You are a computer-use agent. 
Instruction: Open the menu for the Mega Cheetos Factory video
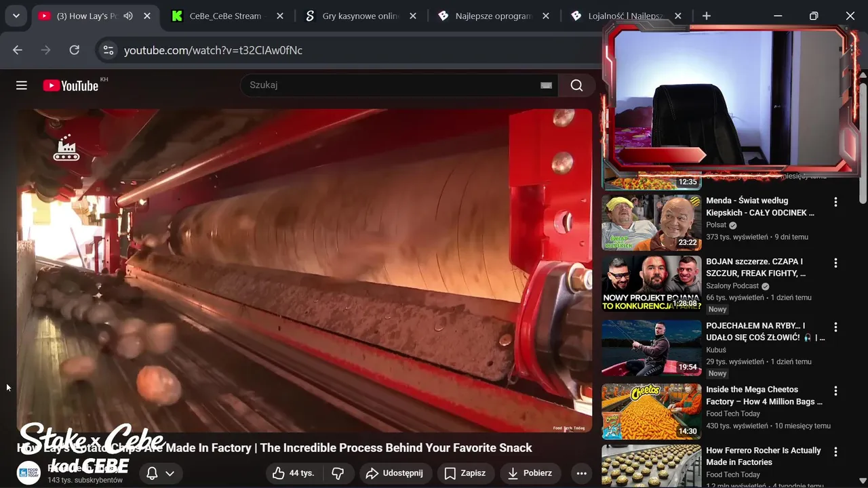point(835,391)
